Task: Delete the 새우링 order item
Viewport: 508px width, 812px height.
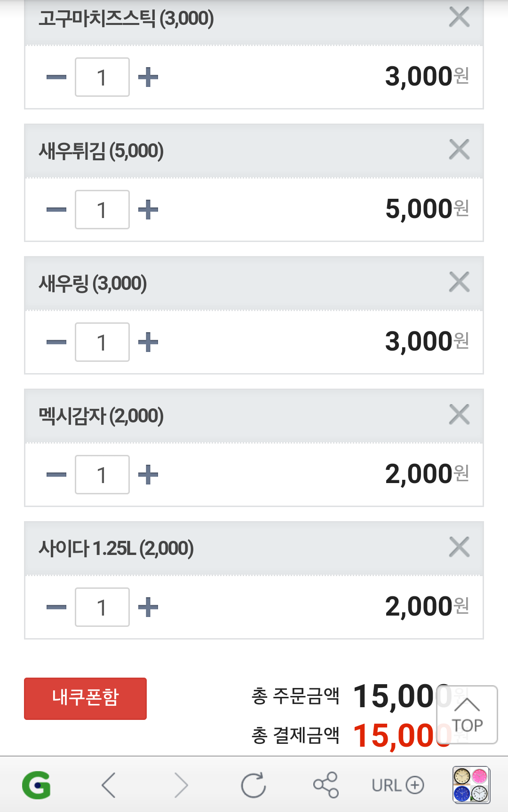Action: pyautogui.click(x=459, y=282)
